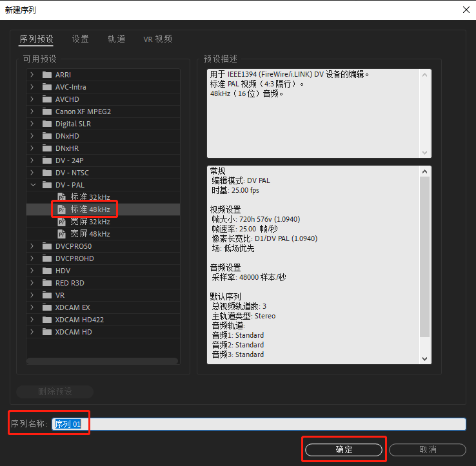The image size is (476, 466).
Task: Click the 序列名称 input field
Action: click(x=259, y=424)
